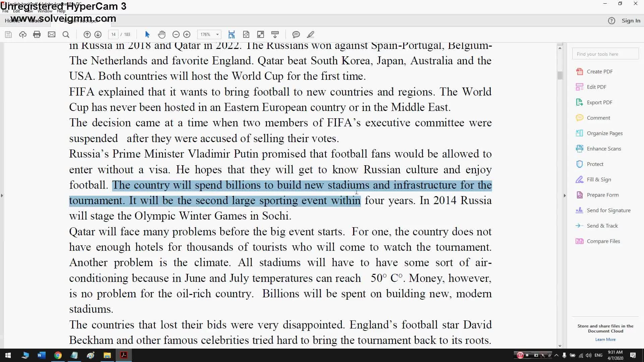Open the File menu

coord(5,11)
